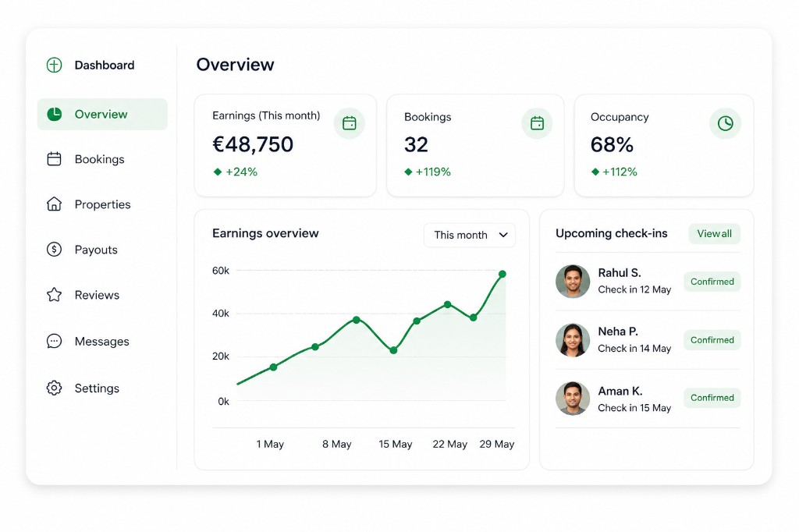The height and width of the screenshot is (532, 799).
Task: Click the chevron in This month selector
Action: tap(503, 235)
